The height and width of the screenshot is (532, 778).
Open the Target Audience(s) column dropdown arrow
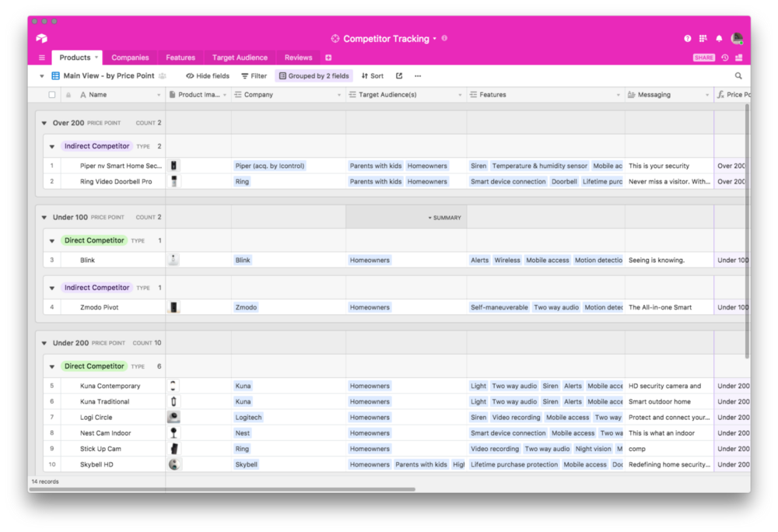460,95
